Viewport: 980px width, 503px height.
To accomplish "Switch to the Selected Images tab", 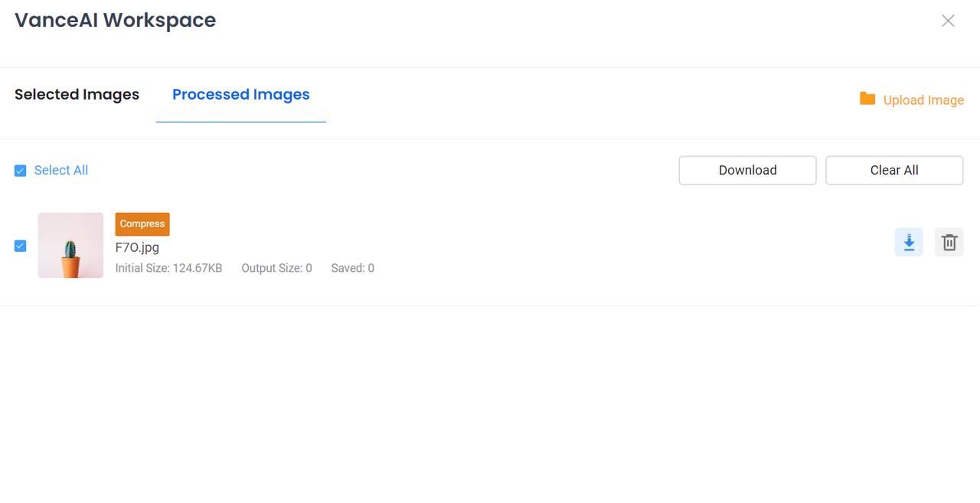I will click(77, 94).
